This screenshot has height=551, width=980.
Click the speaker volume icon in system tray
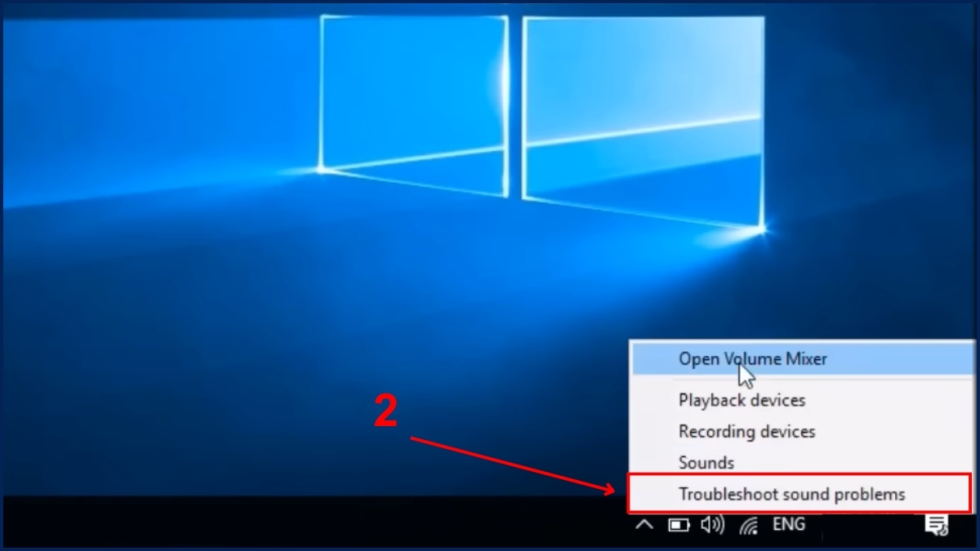(x=711, y=525)
